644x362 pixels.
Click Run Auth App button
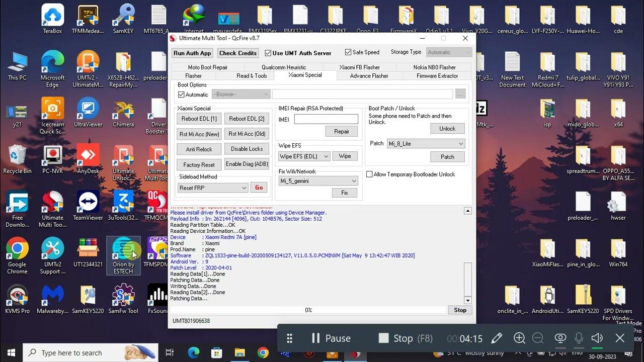[192, 53]
